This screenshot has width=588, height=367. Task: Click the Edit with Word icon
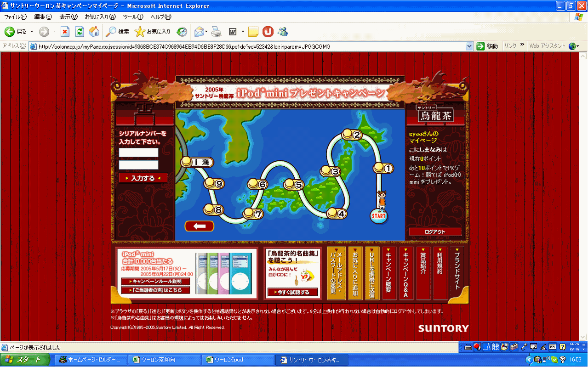click(233, 32)
